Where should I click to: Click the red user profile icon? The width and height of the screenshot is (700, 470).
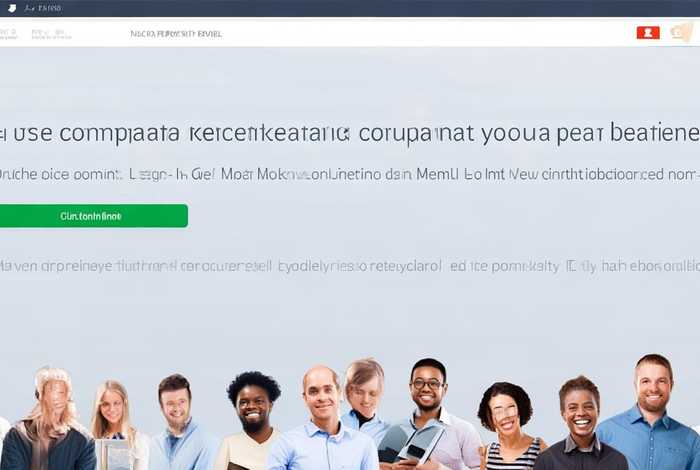coord(648,33)
